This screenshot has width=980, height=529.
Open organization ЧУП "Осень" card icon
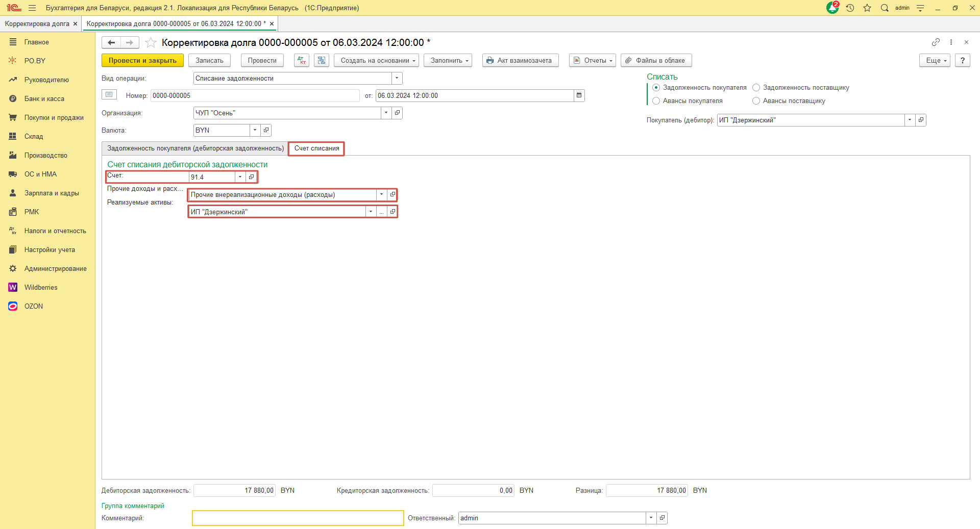point(397,113)
